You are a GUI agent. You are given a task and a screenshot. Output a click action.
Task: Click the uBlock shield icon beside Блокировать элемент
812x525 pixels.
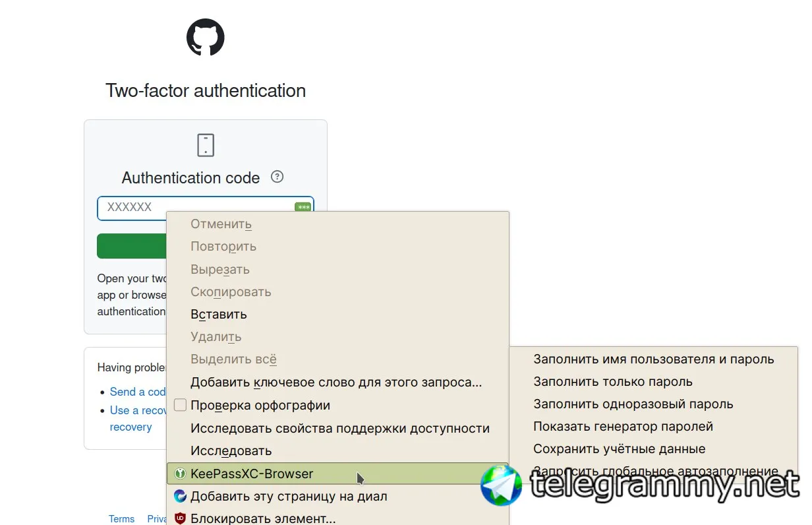[x=180, y=518]
